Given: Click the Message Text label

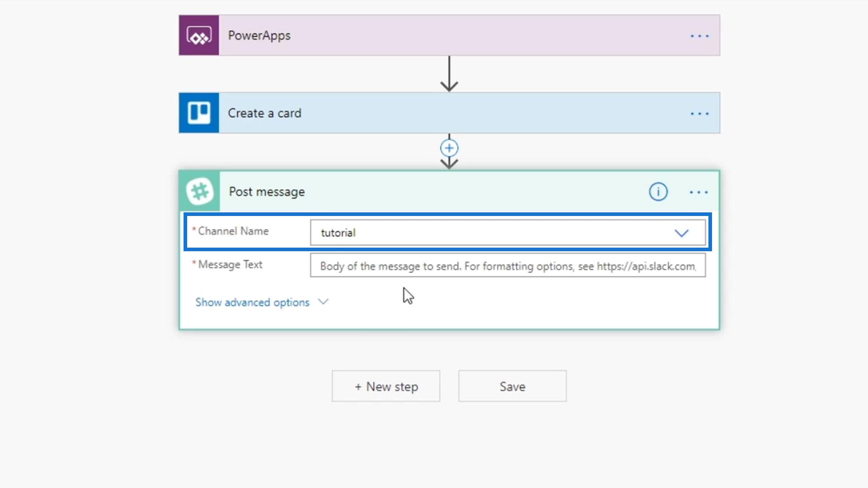Looking at the screenshot, I should pos(230,265).
